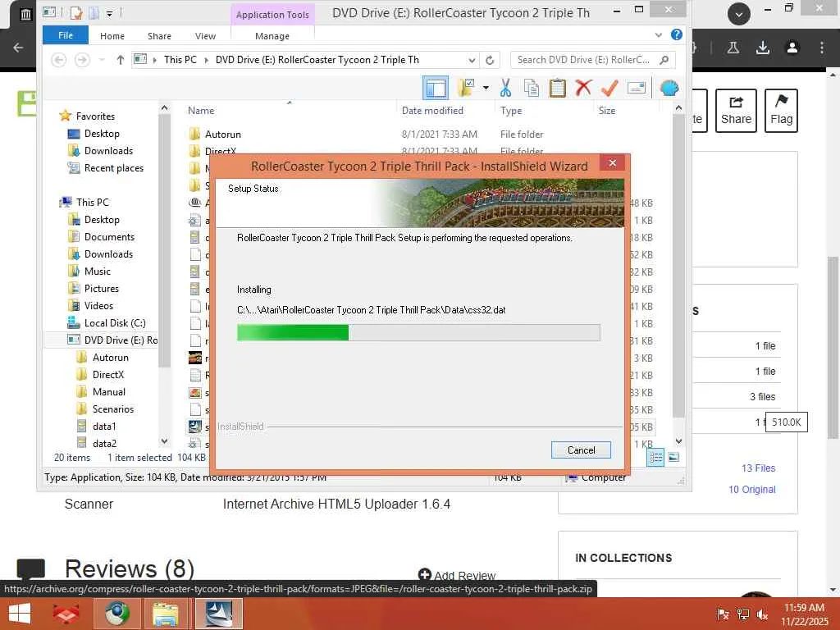Open Pictures folder in navigation pane

pyautogui.click(x=101, y=288)
